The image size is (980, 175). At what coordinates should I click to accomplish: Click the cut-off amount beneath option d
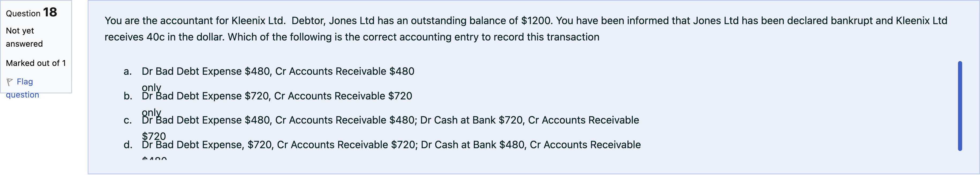(154, 158)
